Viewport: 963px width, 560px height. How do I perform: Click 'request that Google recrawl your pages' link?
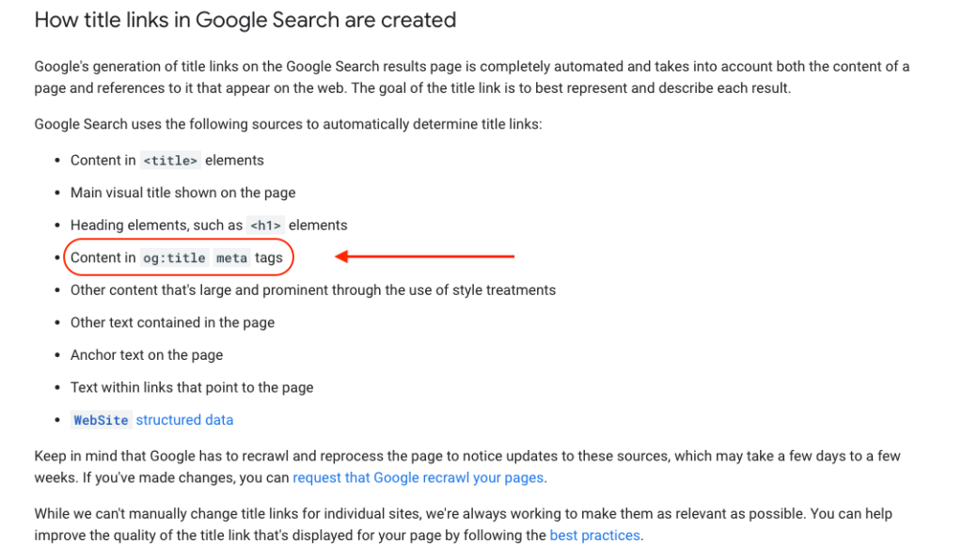pos(418,478)
